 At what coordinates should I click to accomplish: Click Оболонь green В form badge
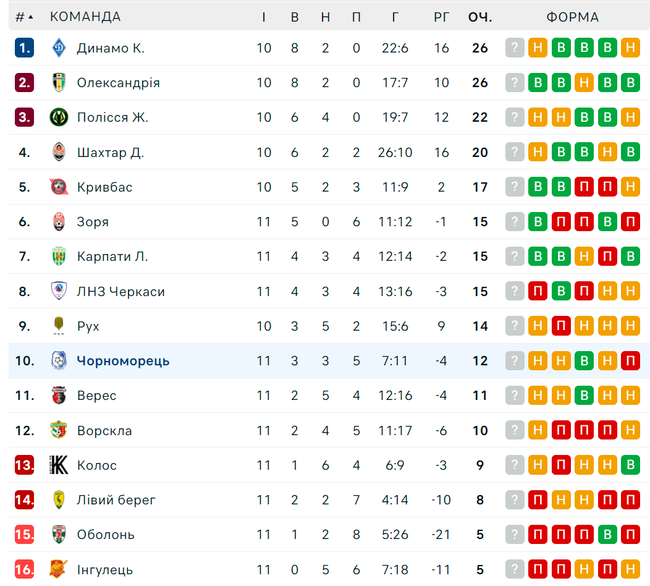click(607, 534)
